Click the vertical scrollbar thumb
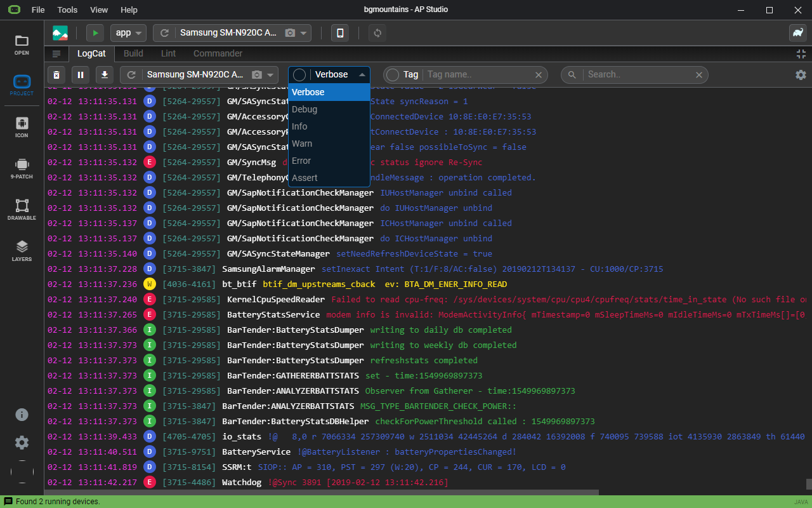 coord(809,484)
